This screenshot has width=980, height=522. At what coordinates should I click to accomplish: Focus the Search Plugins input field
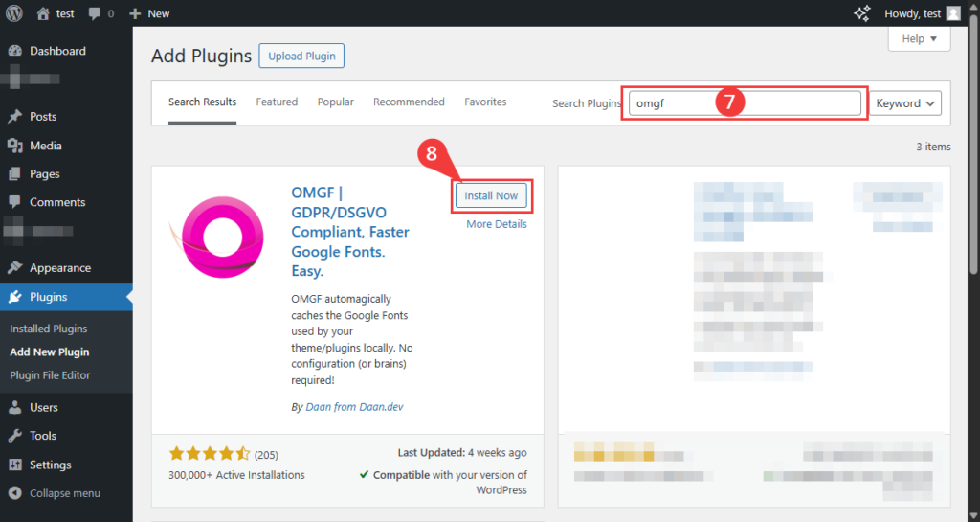coord(745,103)
